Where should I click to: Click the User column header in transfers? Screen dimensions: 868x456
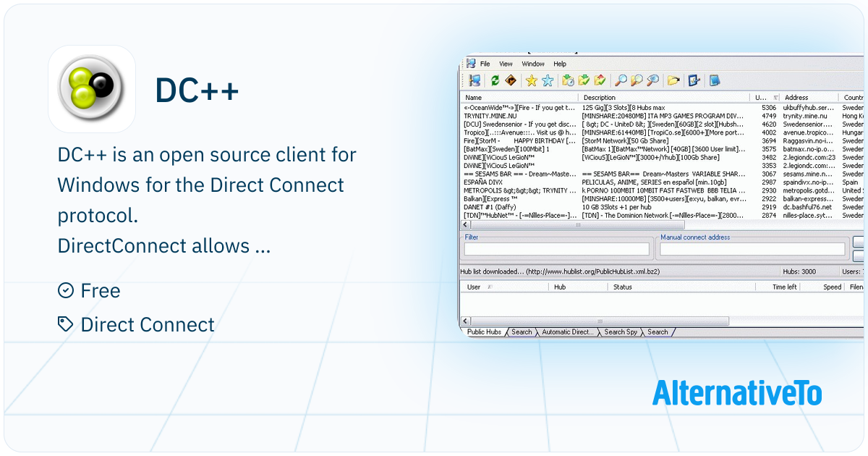pyautogui.click(x=505, y=287)
